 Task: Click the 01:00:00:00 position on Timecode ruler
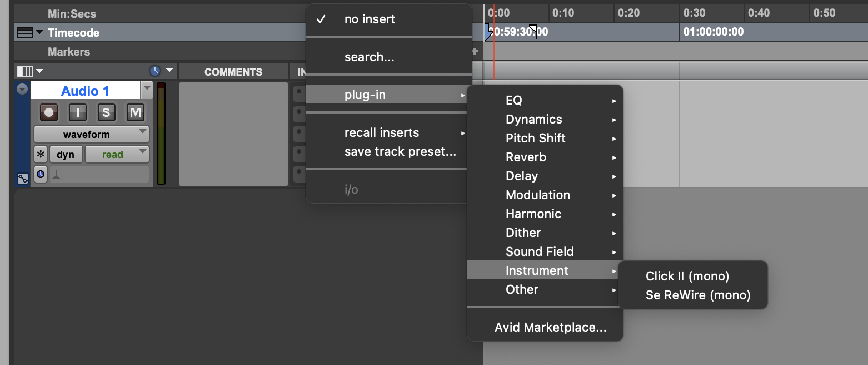pos(714,32)
